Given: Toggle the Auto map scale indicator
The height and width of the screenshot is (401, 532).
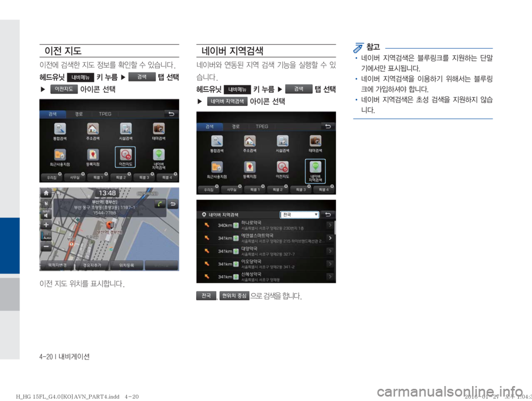Looking at the screenshot, I should coord(46,235).
